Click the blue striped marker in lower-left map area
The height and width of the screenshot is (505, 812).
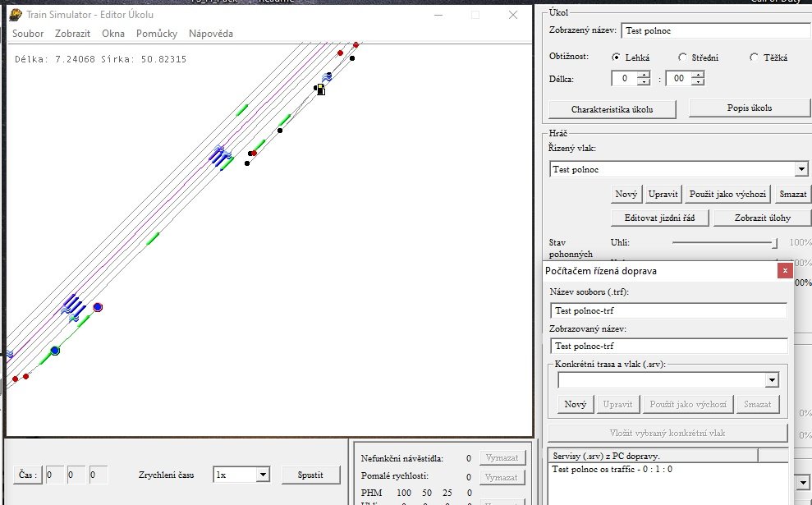point(71,305)
